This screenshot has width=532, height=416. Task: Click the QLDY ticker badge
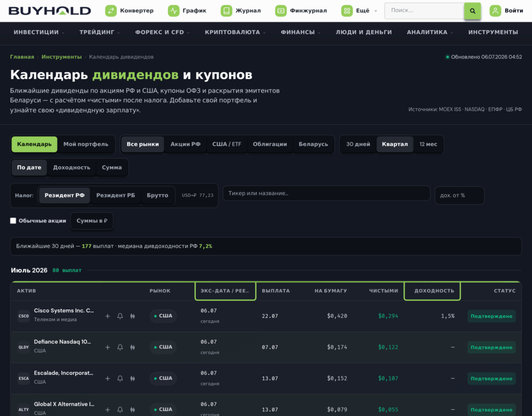[x=24, y=347]
